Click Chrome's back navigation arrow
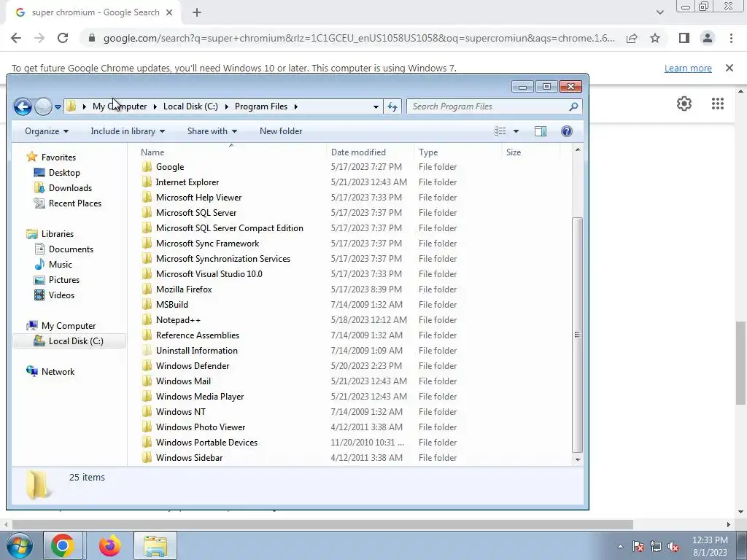This screenshot has height=560, width=747. (x=16, y=38)
